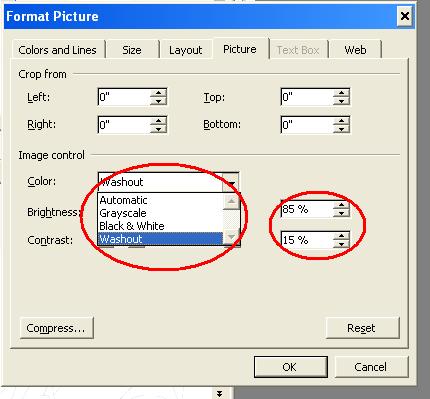Decrease Bottom crop value with down arrow

click(341, 129)
